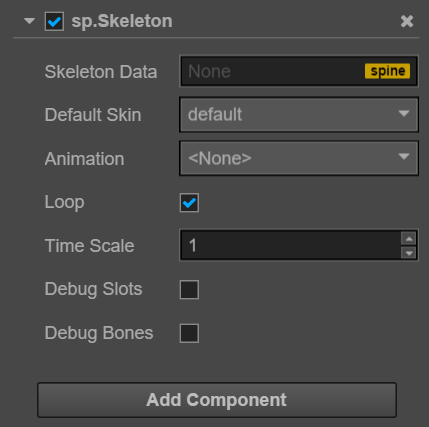Click the Add Component button
Viewport: 429px width, 427px height.
217,400
